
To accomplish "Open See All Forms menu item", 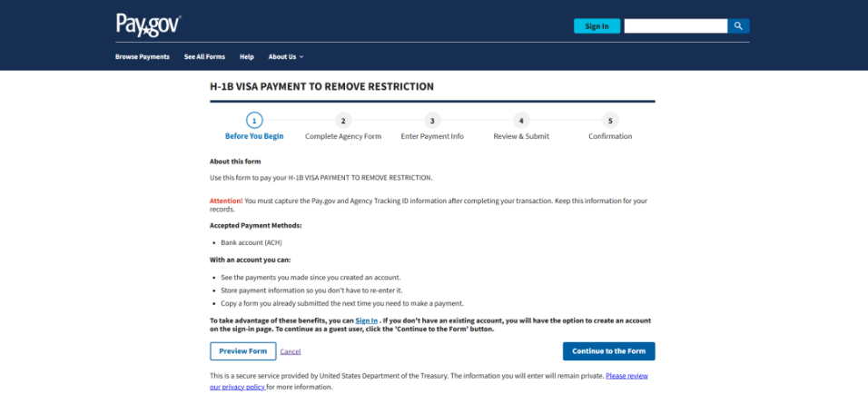I will pos(204,56).
